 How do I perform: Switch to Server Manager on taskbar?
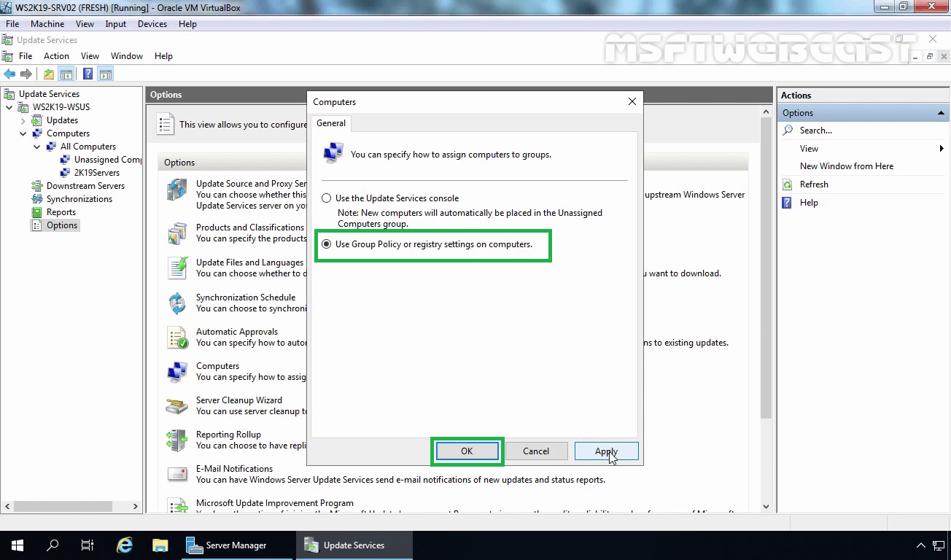[237, 545]
